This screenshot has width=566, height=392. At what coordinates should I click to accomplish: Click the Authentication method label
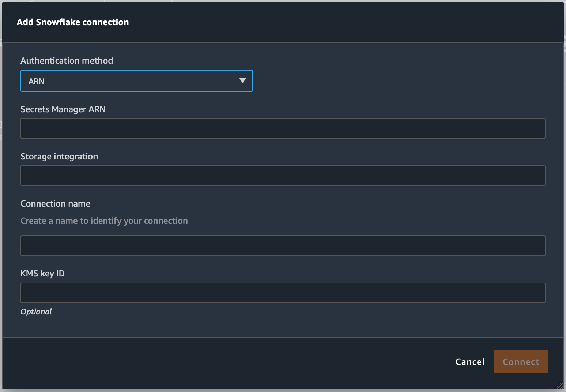pyautogui.click(x=67, y=61)
